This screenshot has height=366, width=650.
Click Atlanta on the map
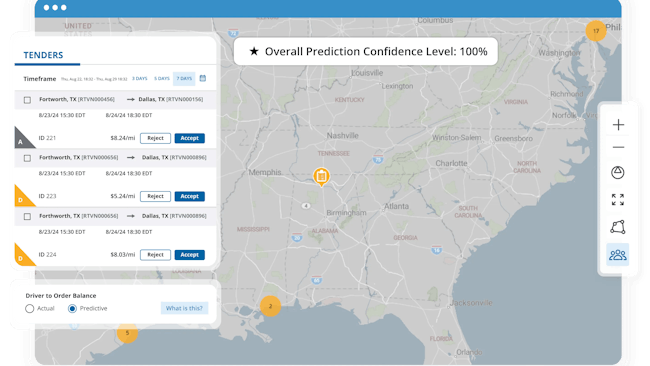point(396,206)
